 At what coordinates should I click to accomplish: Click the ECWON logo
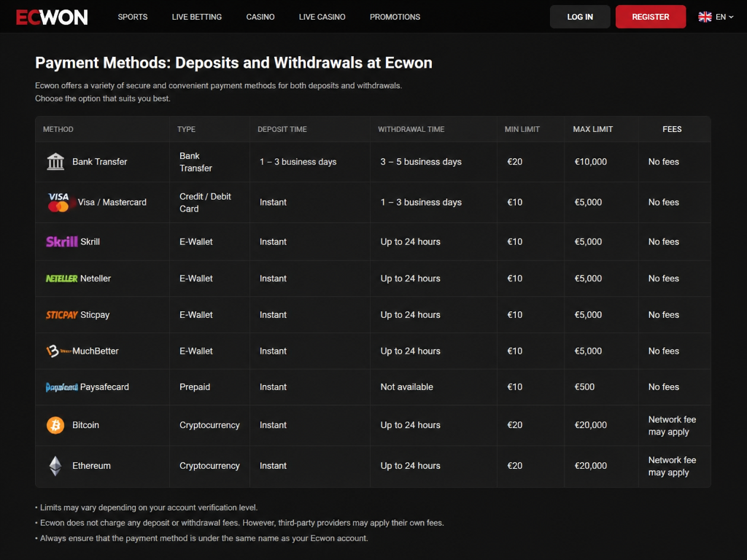tap(52, 17)
